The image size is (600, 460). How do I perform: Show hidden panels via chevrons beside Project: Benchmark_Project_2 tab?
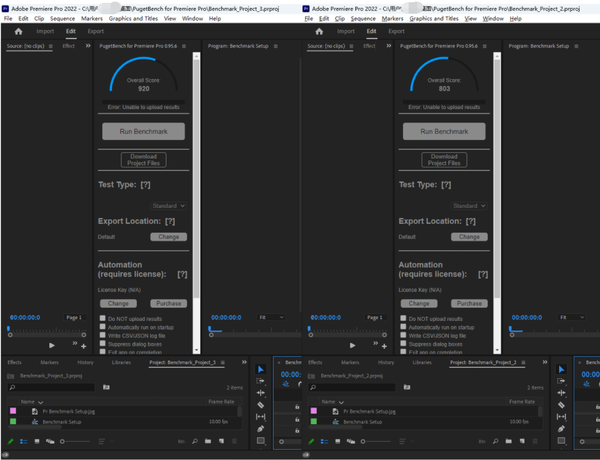[545, 362]
